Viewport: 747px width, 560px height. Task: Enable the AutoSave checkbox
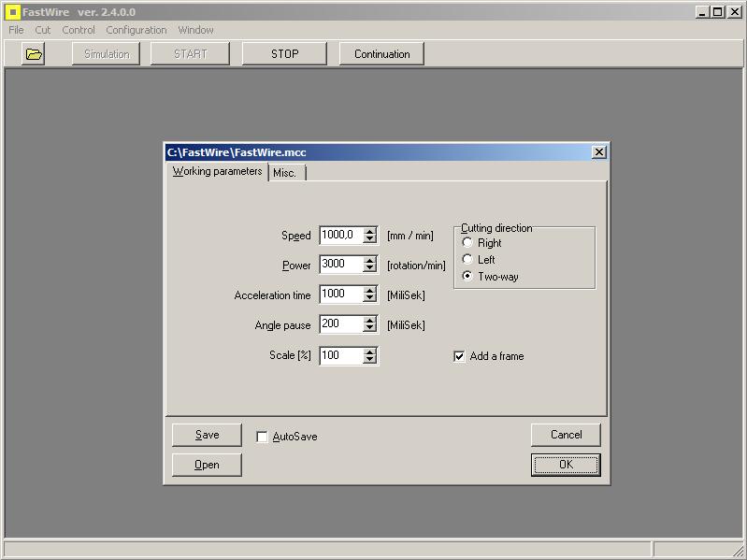coord(262,437)
